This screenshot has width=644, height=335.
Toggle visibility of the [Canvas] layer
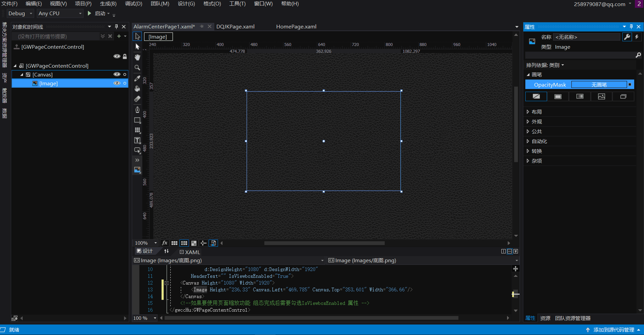[x=117, y=74]
